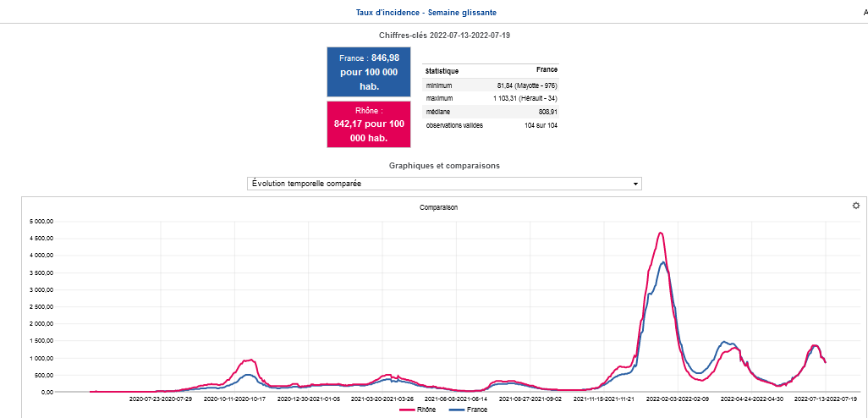Click the France curve peak near 3 800
This screenshot has width=868, height=418.
tap(663, 261)
